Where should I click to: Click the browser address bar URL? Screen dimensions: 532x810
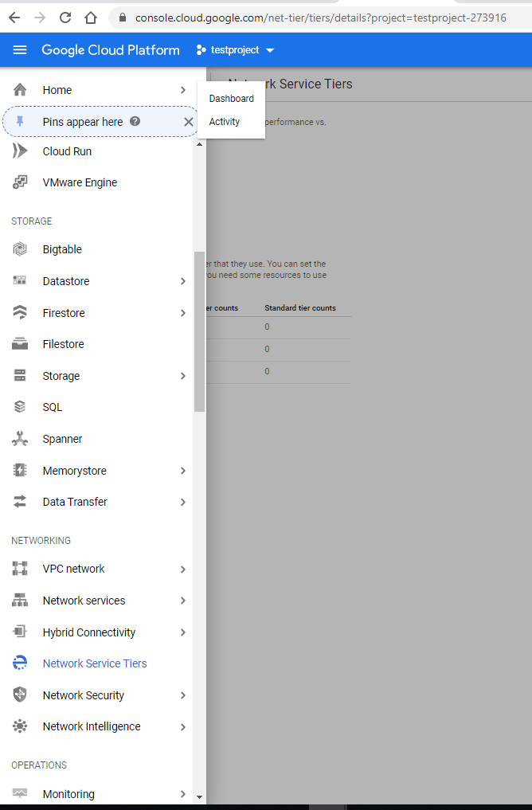321,18
